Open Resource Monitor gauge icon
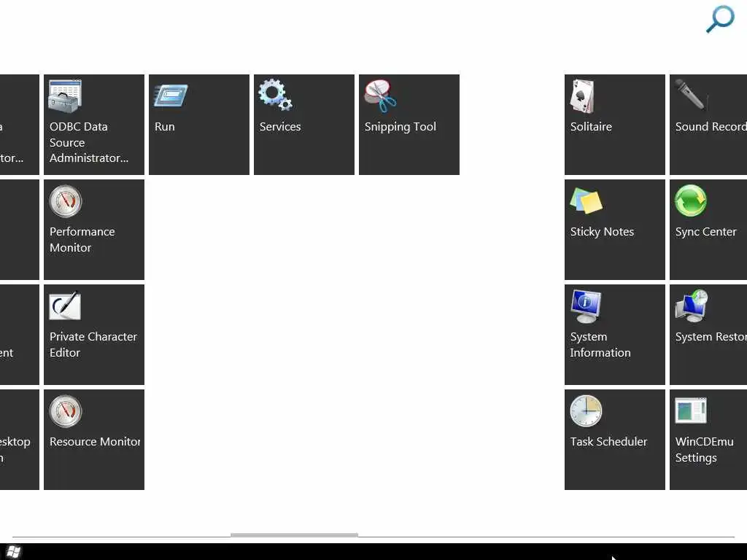Viewport: 747px width, 560px height. click(x=66, y=411)
